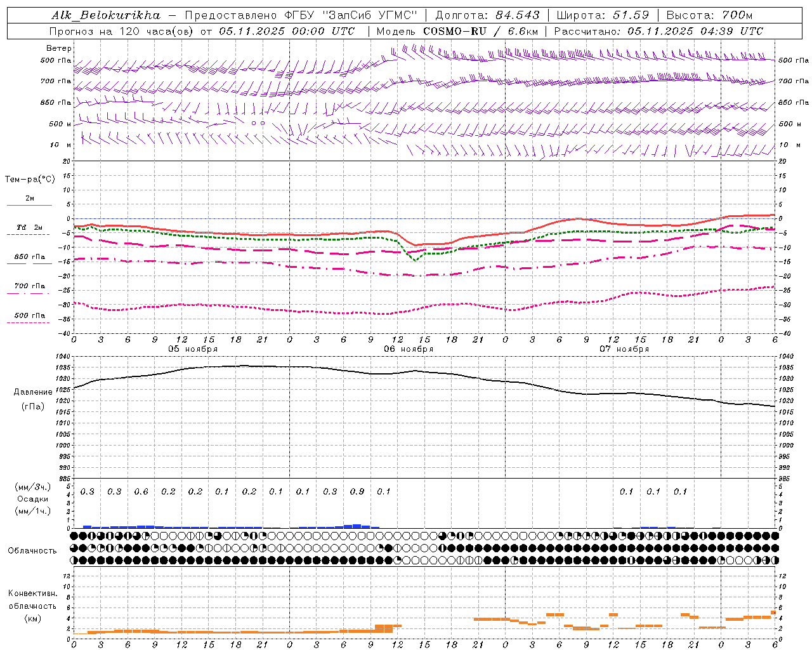Click the (мм/3ч.) precipitation unit label

click(33, 487)
